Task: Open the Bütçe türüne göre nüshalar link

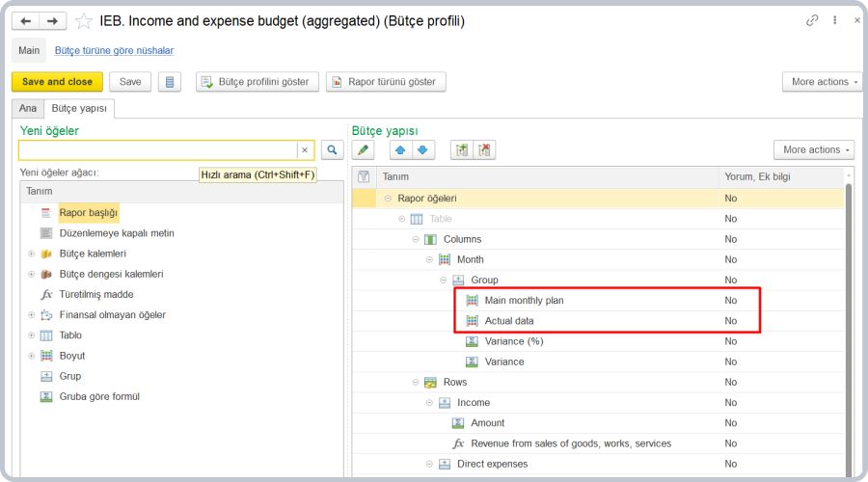Action: click(114, 50)
